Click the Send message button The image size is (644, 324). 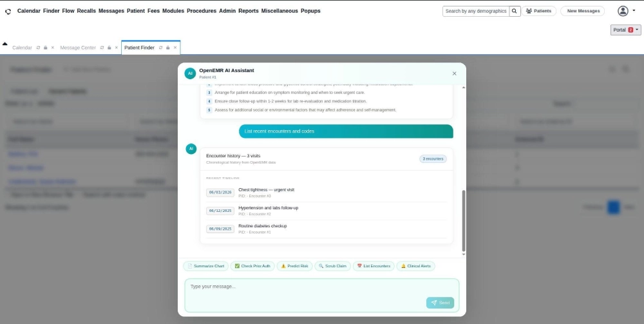pyautogui.click(x=440, y=303)
